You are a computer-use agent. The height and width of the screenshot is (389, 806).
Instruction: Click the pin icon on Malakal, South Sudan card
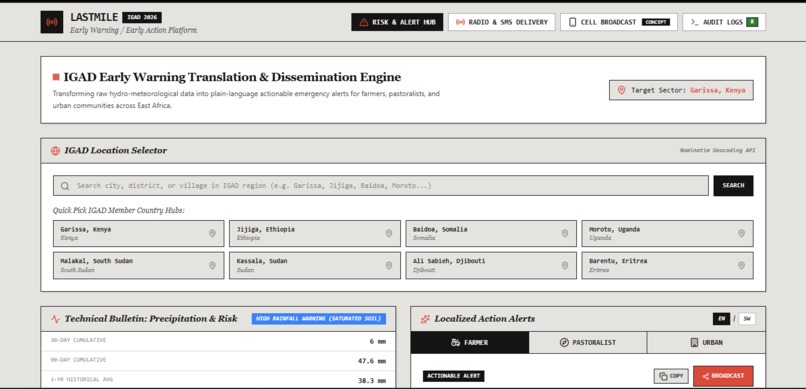[x=212, y=265]
